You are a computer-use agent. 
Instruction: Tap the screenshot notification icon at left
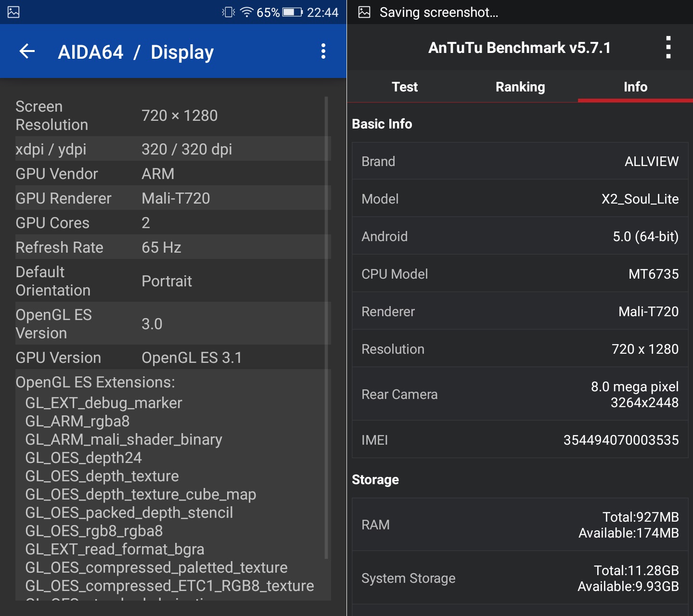[x=13, y=12]
